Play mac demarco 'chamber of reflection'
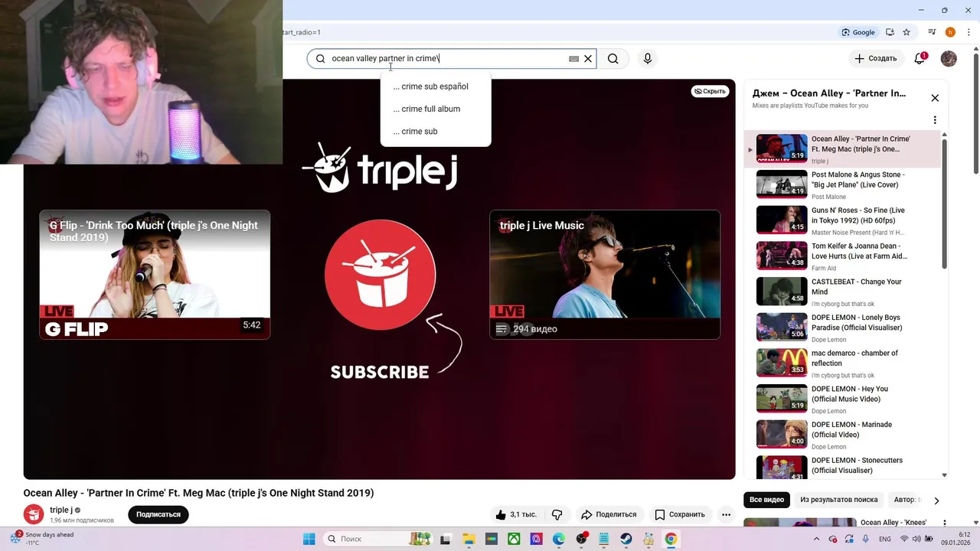 (842, 364)
